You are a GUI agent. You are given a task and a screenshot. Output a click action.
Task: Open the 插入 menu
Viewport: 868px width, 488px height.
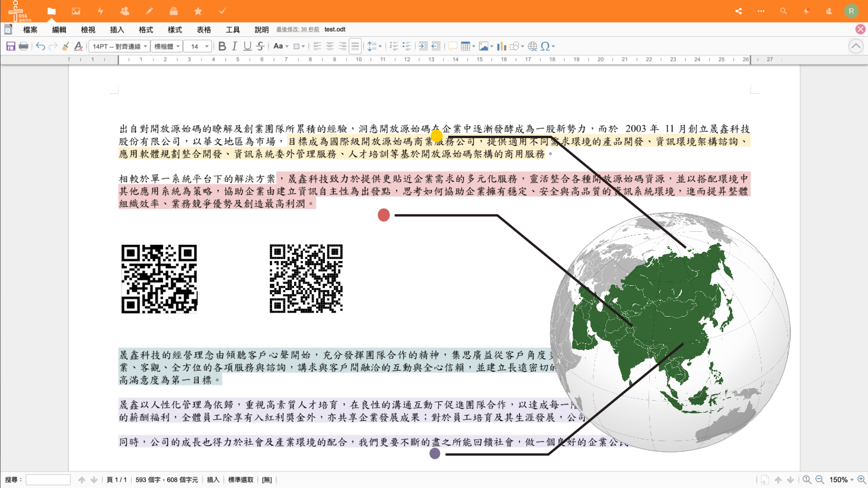117,30
